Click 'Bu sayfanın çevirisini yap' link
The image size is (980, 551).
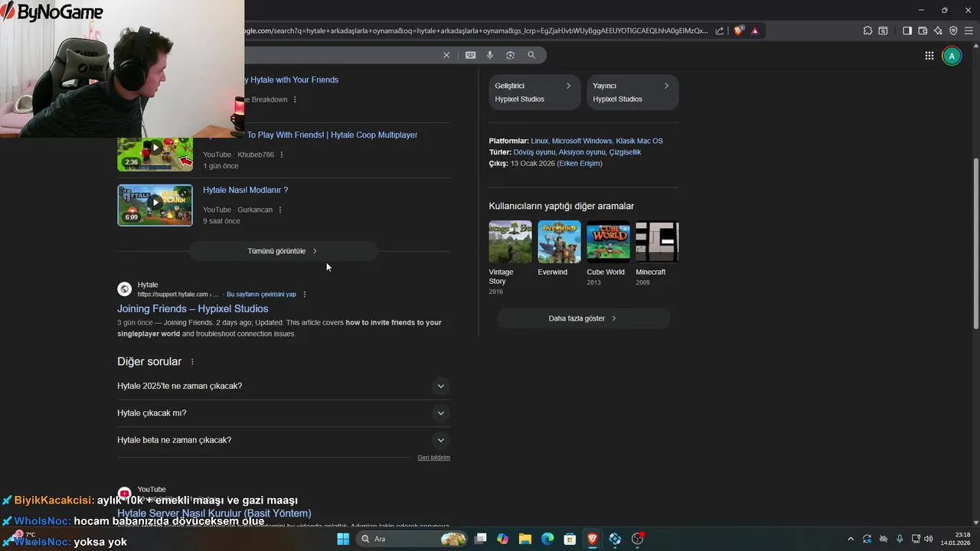[261, 294]
